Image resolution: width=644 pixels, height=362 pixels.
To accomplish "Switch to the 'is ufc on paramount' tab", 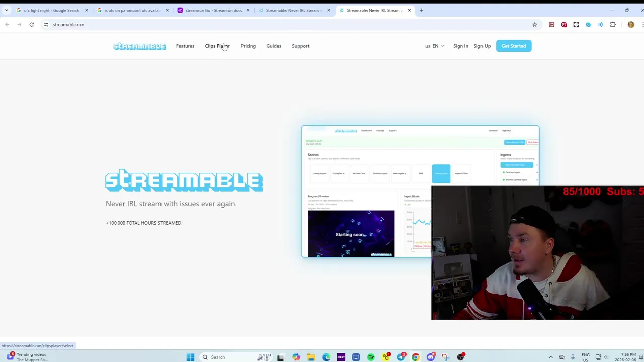I will tap(132, 10).
